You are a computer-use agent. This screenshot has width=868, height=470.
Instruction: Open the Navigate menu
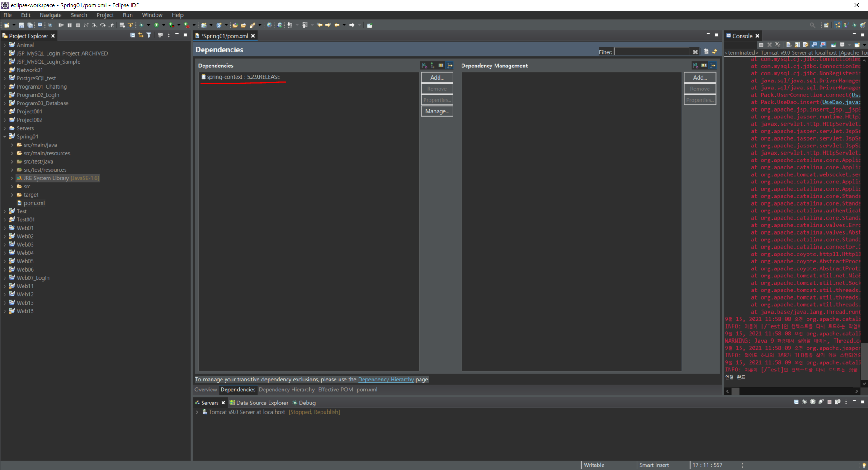(51, 15)
